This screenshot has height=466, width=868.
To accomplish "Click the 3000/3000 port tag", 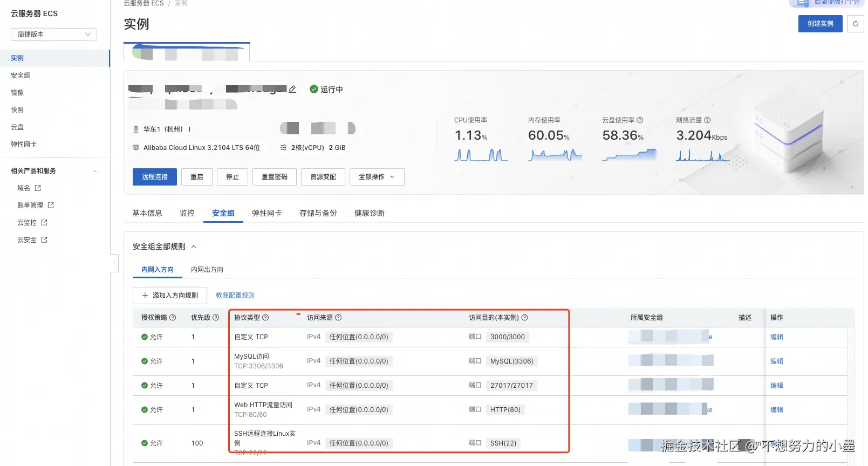I will [508, 337].
